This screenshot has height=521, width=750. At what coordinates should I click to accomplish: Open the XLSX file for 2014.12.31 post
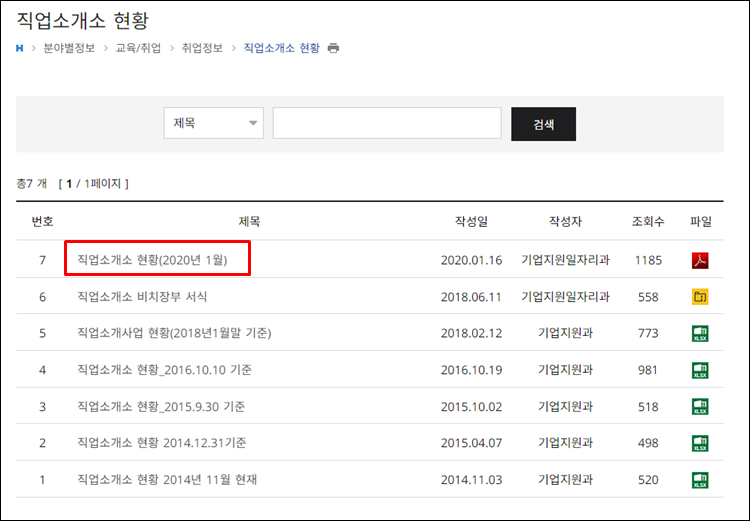(x=700, y=443)
